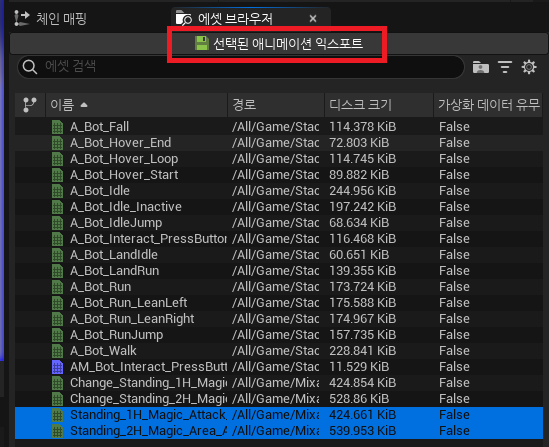The height and width of the screenshot is (447, 549).
Task: Select the A_Bot_Hover_Start animation
Action: point(279,175)
